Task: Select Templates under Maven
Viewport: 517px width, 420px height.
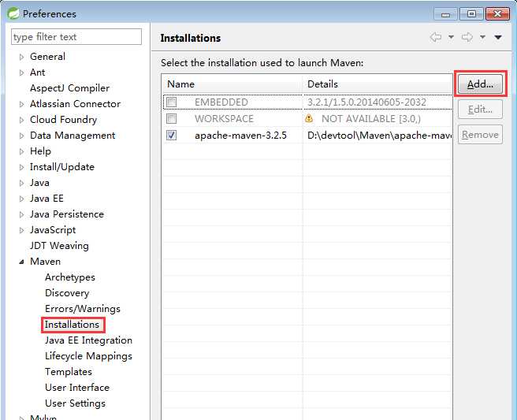Action: [69, 372]
